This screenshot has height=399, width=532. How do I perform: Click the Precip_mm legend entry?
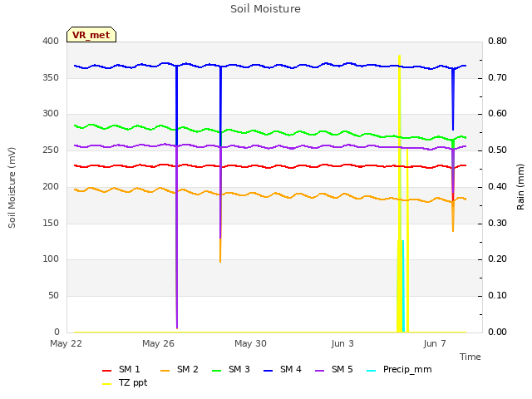[399, 369]
